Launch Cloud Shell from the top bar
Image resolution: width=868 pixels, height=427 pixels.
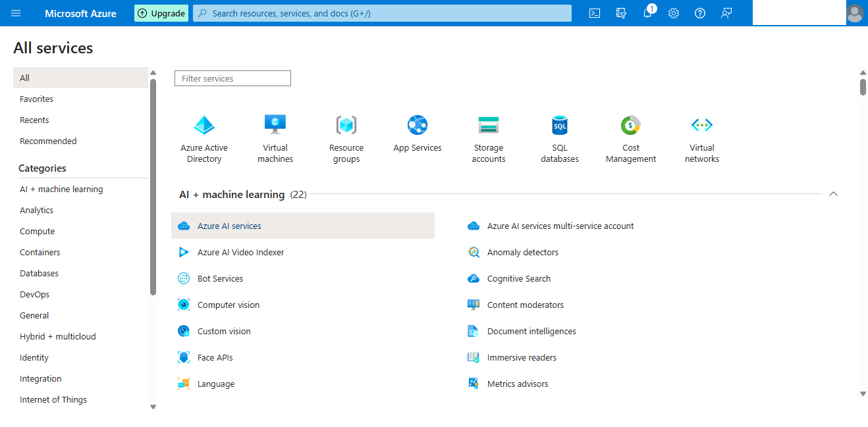[x=595, y=13]
